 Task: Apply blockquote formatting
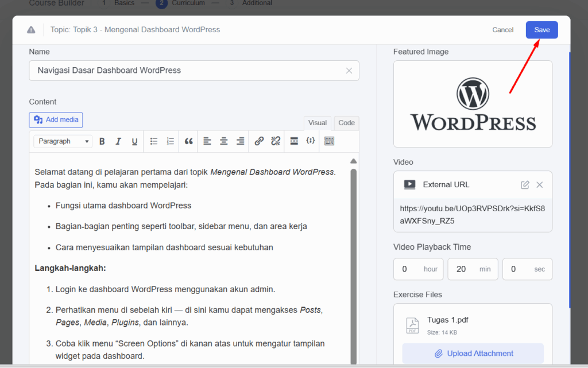[x=189, y=141]
